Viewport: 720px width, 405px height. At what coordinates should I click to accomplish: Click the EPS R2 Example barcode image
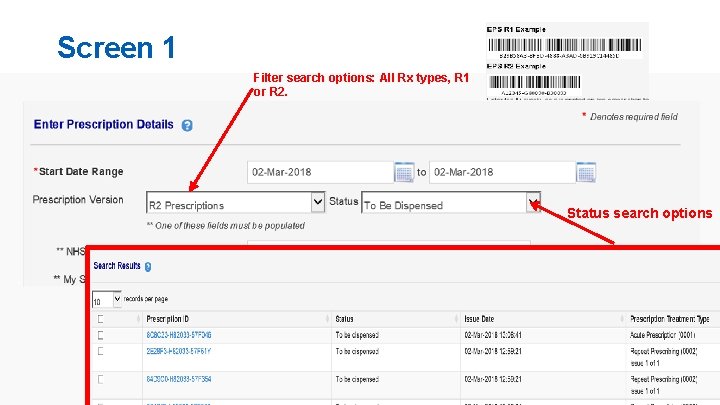(535, 82)
